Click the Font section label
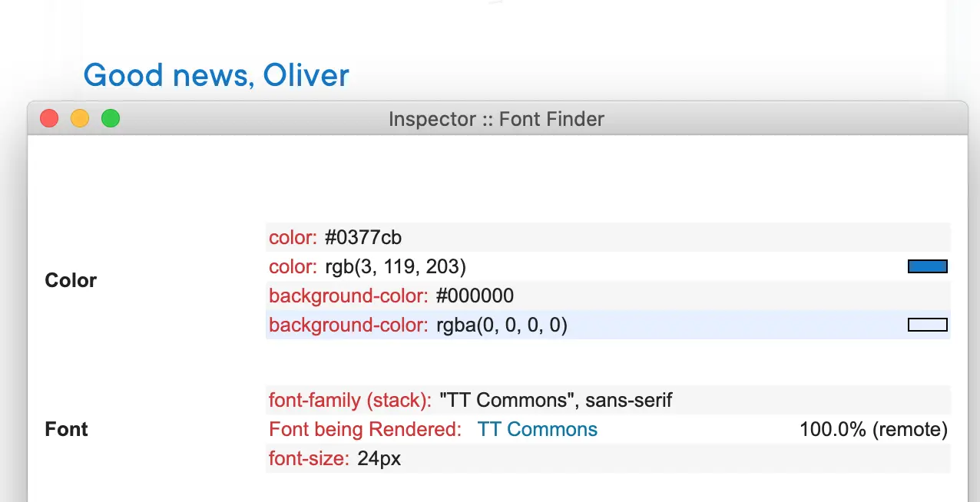 67,429
